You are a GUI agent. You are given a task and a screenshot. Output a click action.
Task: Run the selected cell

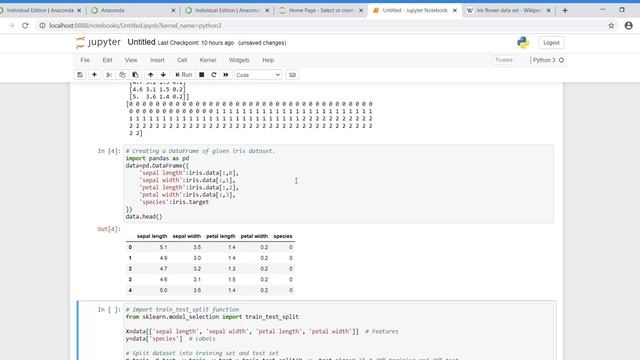point(183,75)
